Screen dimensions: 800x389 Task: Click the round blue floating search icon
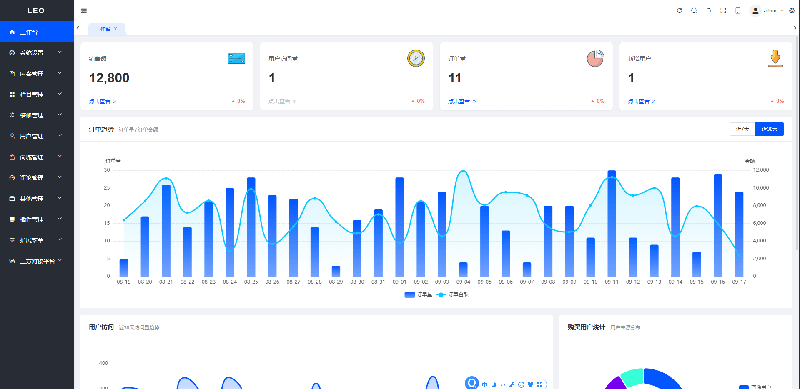click(471, 383)
